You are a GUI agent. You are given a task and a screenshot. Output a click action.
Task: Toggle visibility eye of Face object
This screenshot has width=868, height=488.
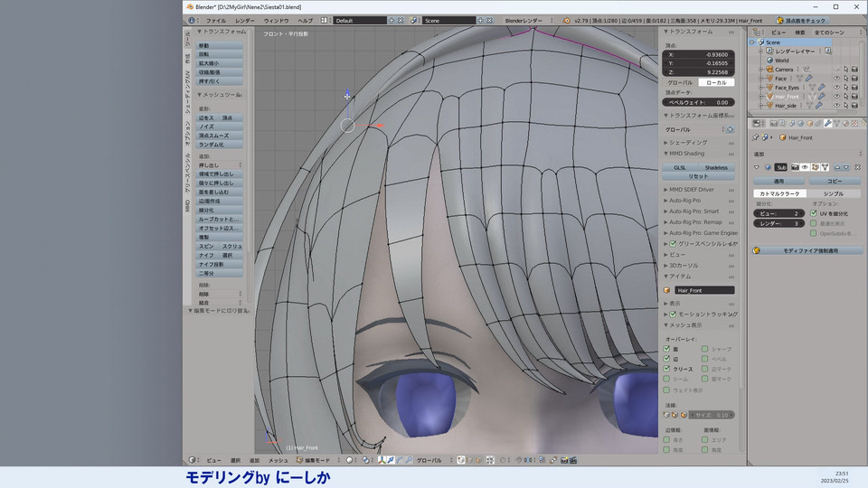(x=836, y=79)
